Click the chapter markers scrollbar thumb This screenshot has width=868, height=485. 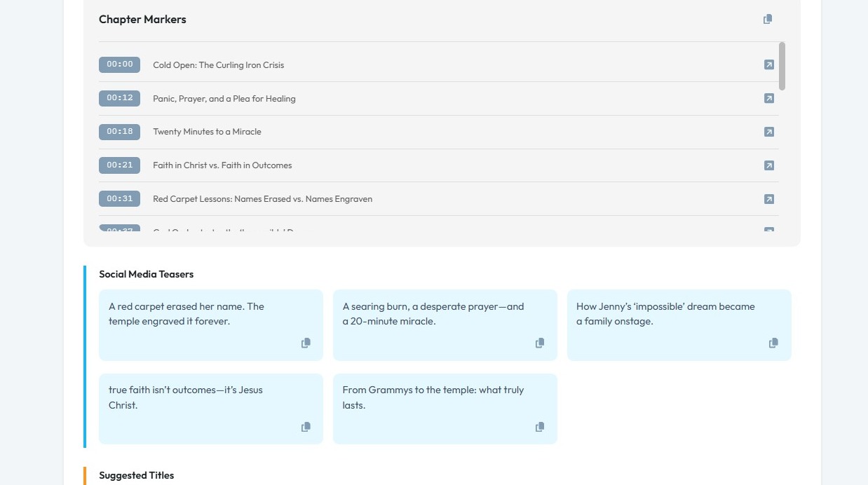782,66
